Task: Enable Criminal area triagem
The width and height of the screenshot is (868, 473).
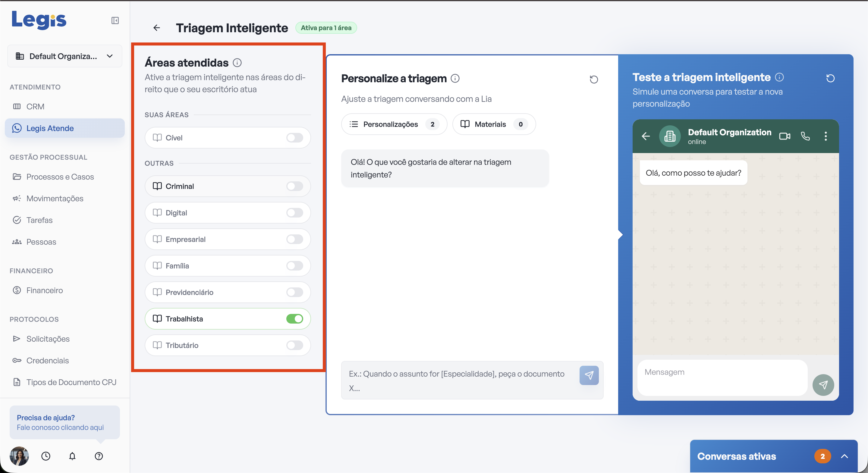Action: [294, 186]
